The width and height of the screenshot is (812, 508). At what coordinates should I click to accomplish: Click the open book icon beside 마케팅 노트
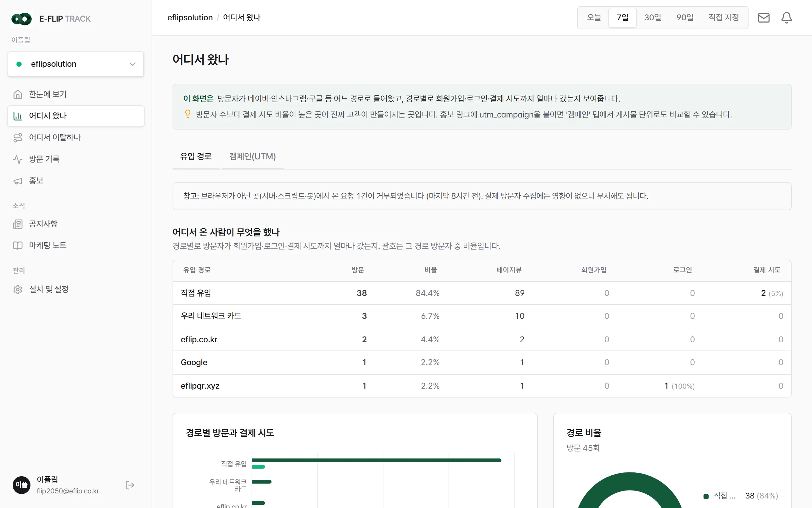click(18, 246)
